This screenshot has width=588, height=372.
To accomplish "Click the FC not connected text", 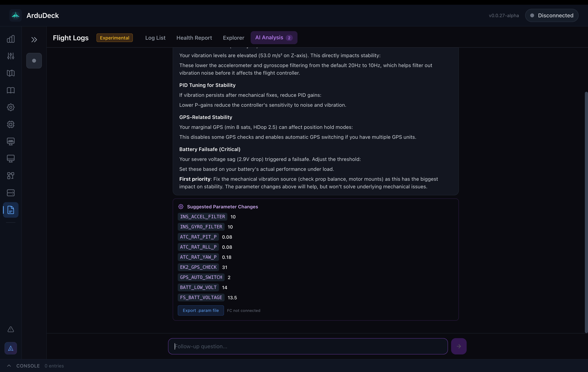I will [243, 311].
